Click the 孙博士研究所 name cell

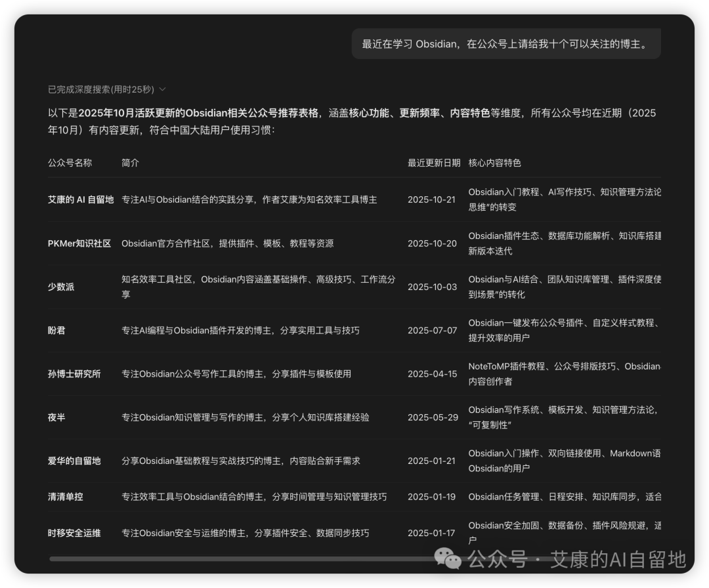[74, 374]
